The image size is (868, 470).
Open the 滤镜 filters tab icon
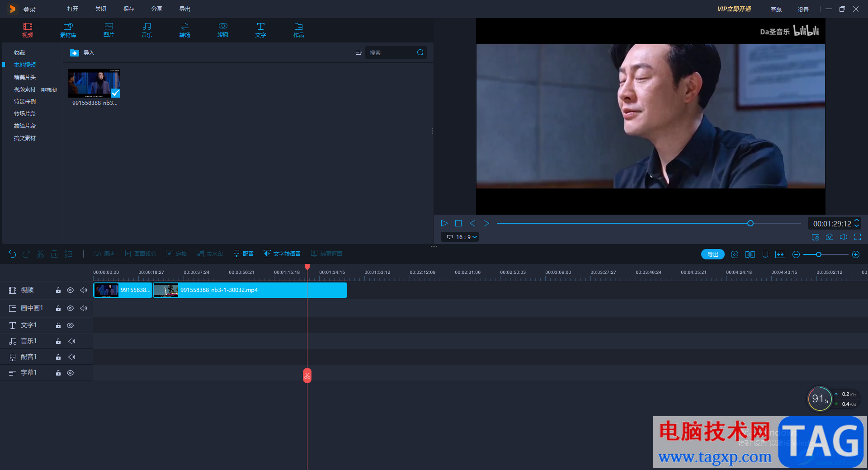tap(222, 30)
